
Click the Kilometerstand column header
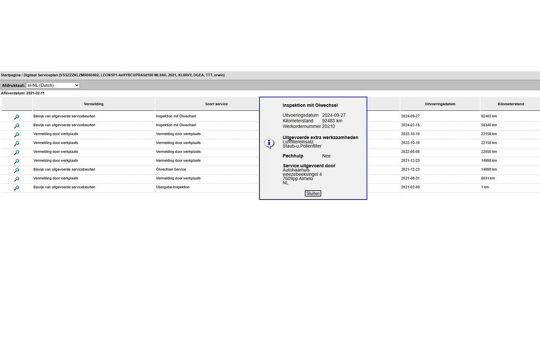[510, 104]
